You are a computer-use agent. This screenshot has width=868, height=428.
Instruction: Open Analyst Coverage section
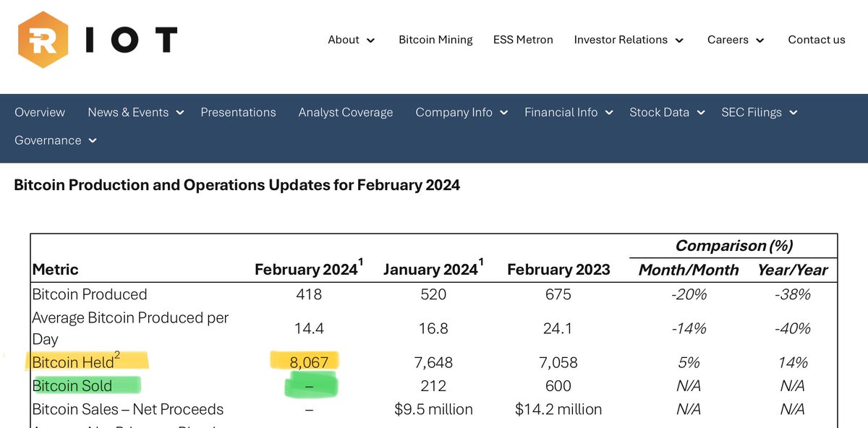click(x=346, y=112)
